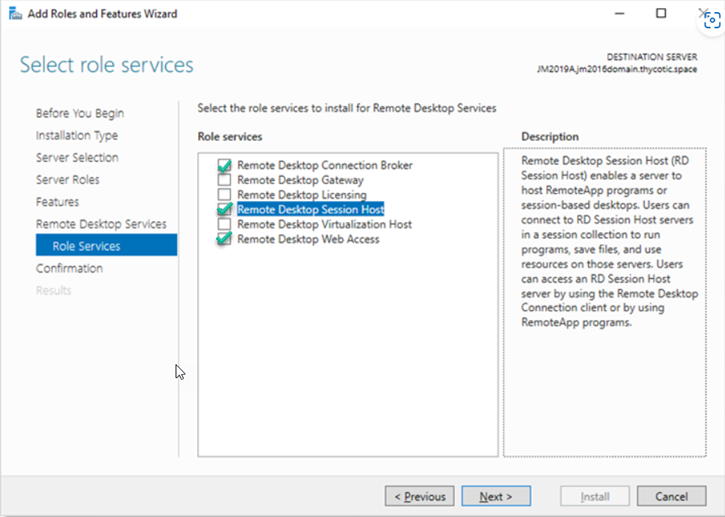
Task: Uncheck Remote Desktop Web Access checkbox
Action: click(224, 239)
